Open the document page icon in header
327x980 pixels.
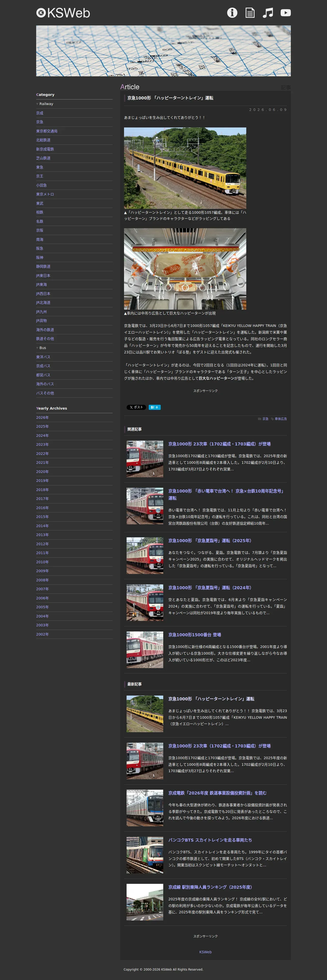tap(250, 13)
